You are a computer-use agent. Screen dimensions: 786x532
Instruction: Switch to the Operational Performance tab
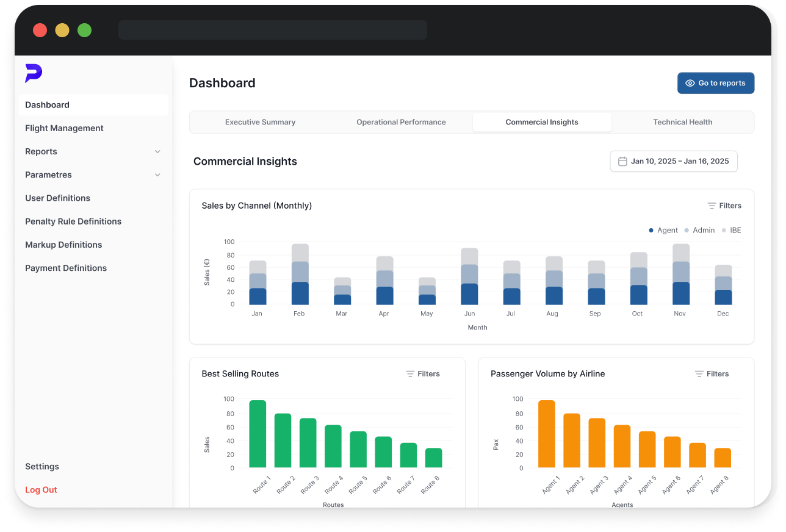click(401, 122)
